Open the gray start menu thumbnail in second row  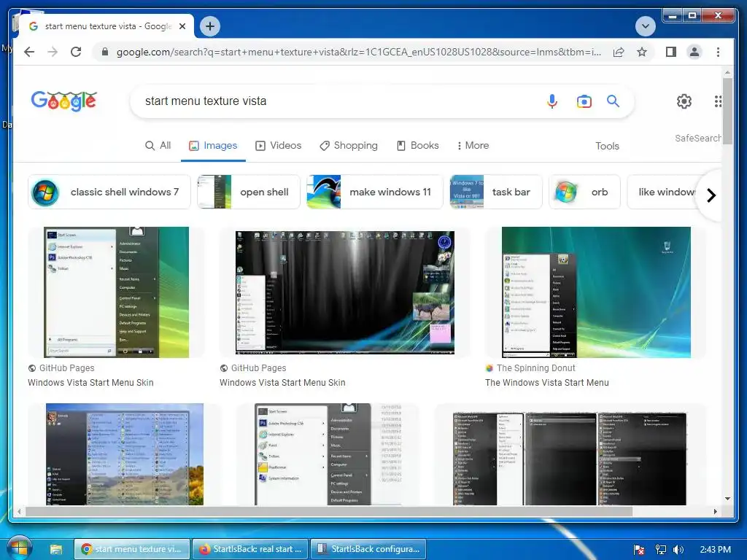pos(328,454)
